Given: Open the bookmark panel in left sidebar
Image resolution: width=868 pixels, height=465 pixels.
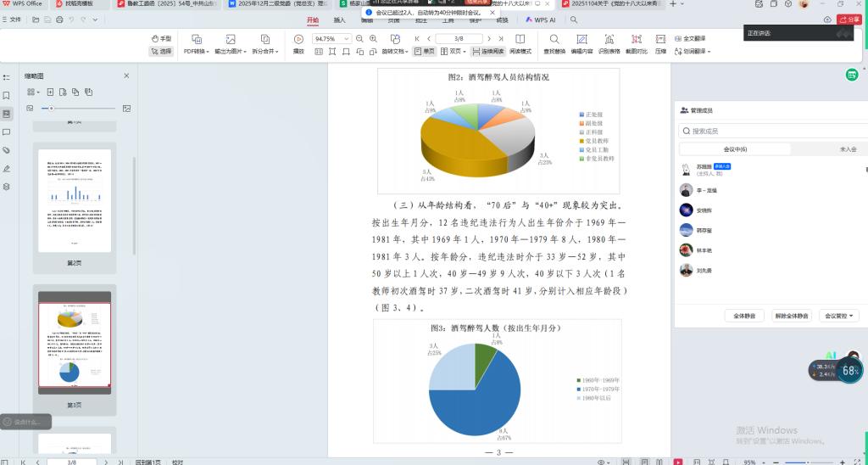Looking at the screenshot, I should coord(7,95).
